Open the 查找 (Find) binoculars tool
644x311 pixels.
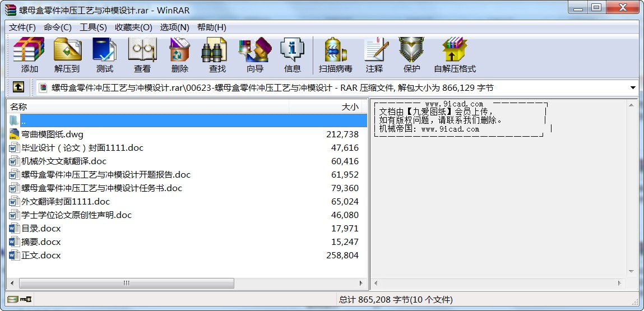click(x=217, y=55)
